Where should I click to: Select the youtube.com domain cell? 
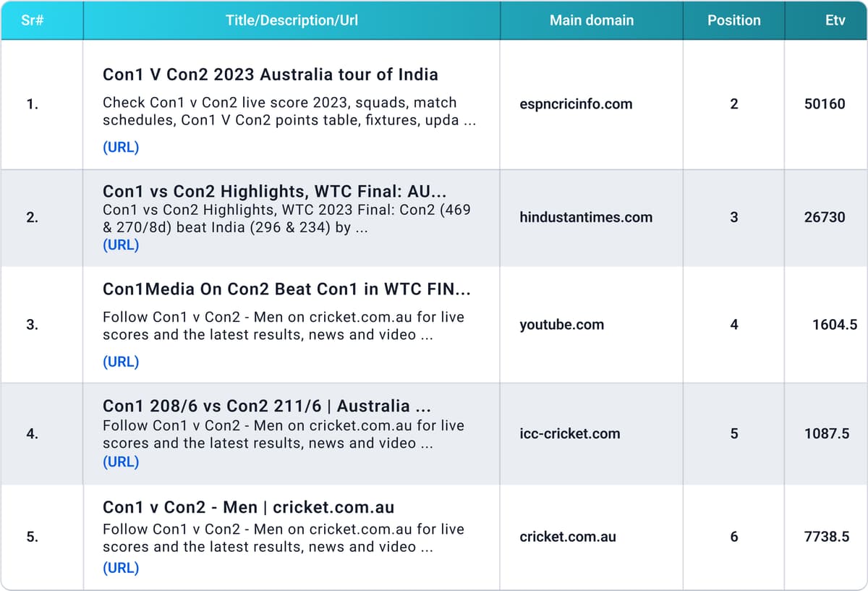pos(561,325)
